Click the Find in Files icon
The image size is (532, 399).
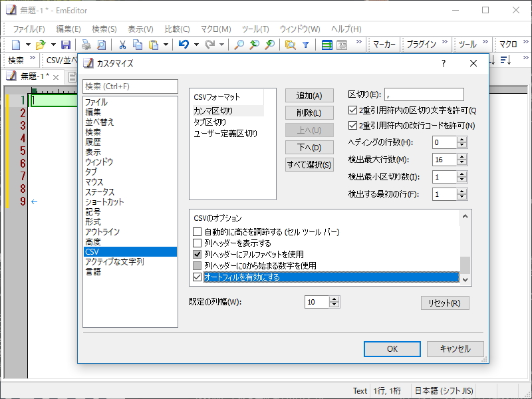click(291, 45)
